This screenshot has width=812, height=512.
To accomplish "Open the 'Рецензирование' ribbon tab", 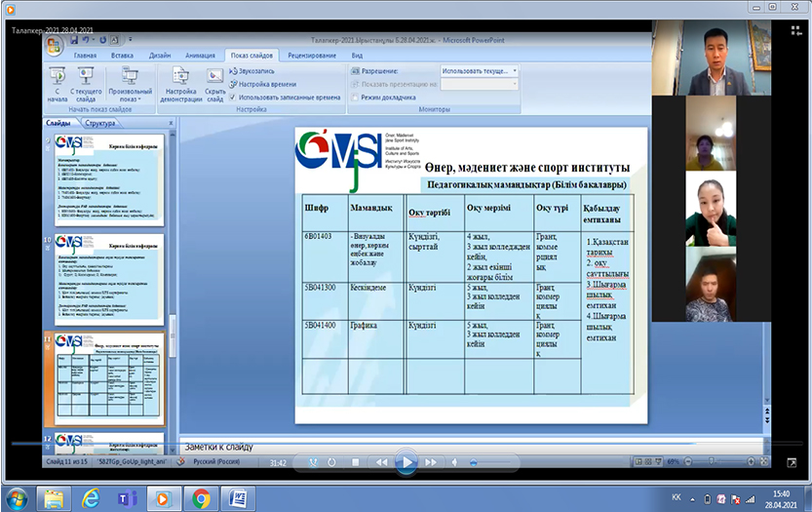I will click(x=312, y=56).
